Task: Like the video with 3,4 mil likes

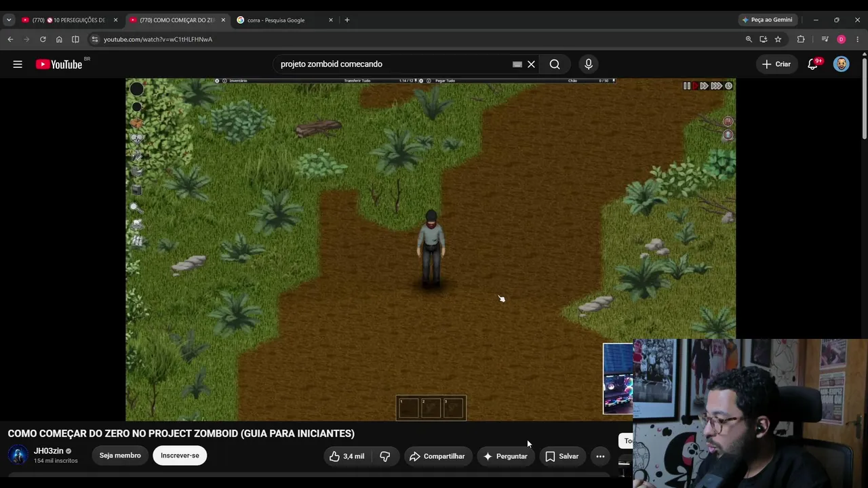Action: tap(347, 456)
